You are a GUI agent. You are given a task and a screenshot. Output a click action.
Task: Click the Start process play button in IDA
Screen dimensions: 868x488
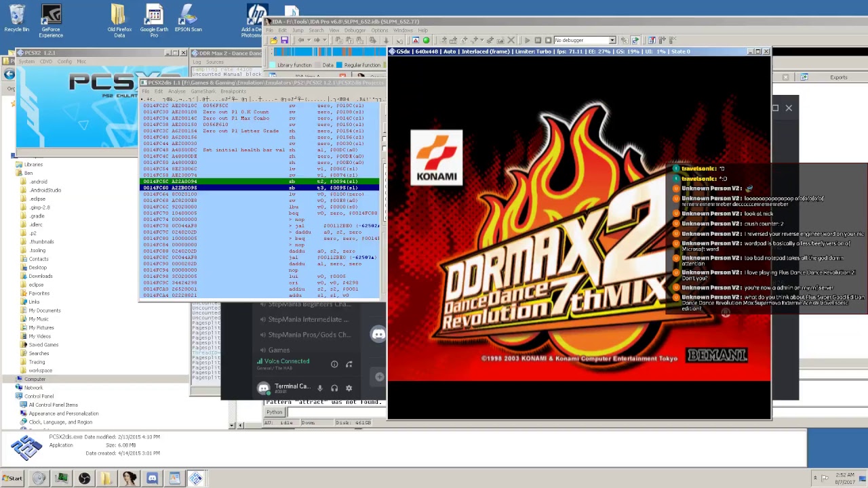coord(527,41)
